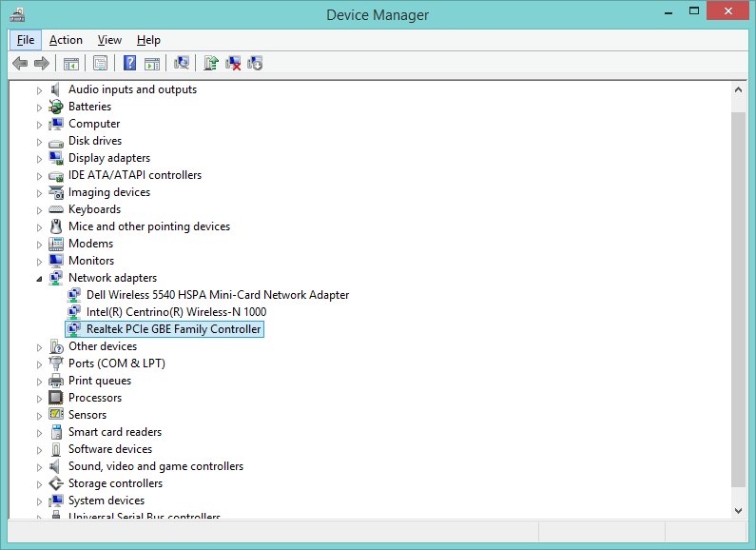This screenshot has height=550, width=756.
Task: Select the Display adapters label
Action: [109, 158]
